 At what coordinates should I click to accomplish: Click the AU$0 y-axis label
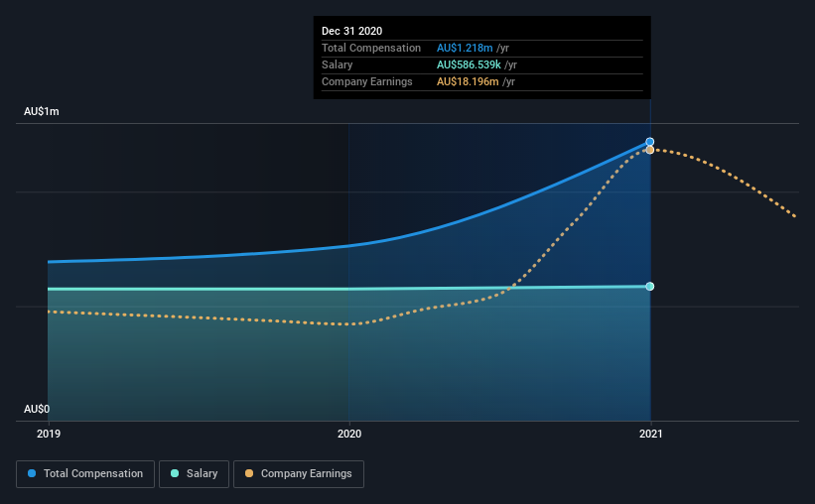coord(37,409)
